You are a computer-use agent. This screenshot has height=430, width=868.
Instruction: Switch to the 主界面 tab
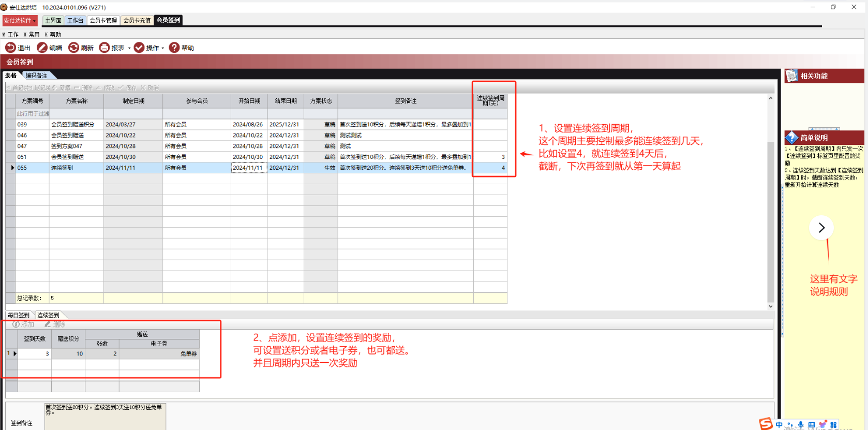click(x=53, y=21)
